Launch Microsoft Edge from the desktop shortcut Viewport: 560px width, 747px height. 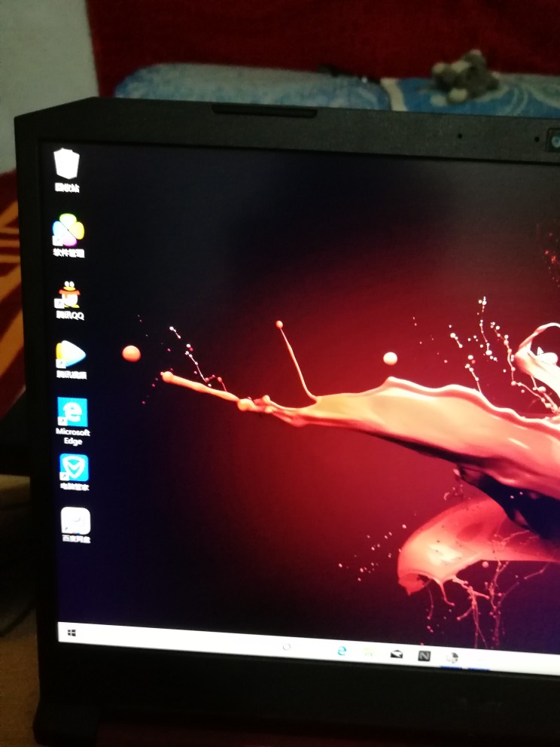(72, 412)
